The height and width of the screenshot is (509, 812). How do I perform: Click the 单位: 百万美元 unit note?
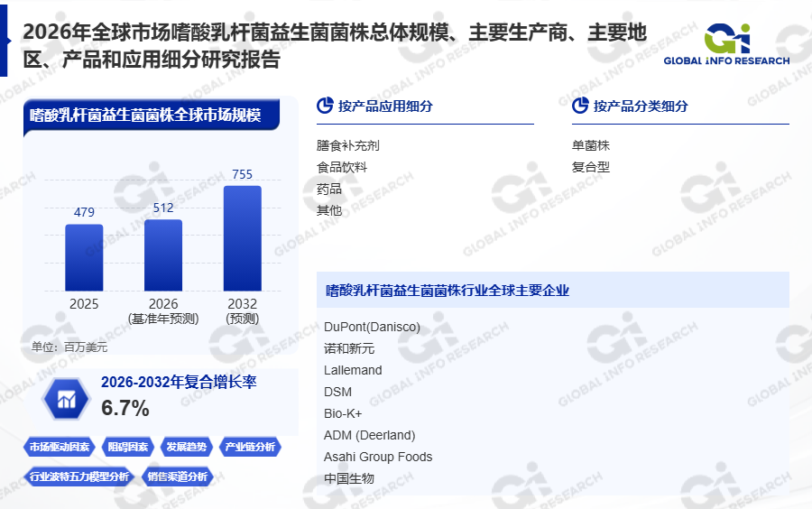[69, 347]
